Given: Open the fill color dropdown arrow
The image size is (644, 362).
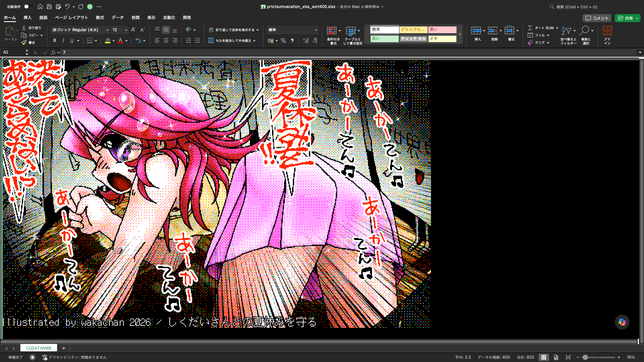Looking at the screenshot, I should 114,41.
